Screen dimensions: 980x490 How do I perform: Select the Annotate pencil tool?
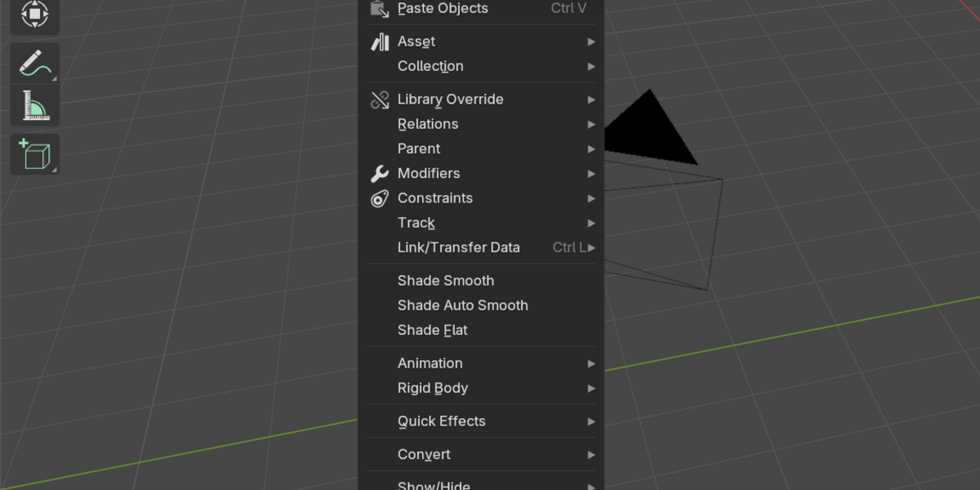(34, 63)
